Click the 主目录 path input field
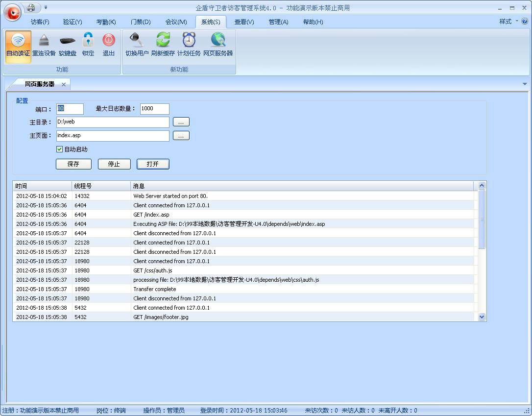This screenshot has height=416, width=532. [x=113, y=122]
